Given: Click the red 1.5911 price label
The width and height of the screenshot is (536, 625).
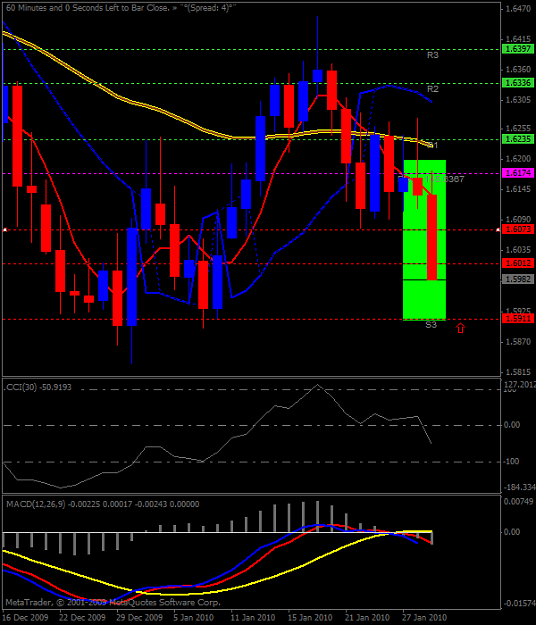Looking at the screenshot, I should pos(518,319).
